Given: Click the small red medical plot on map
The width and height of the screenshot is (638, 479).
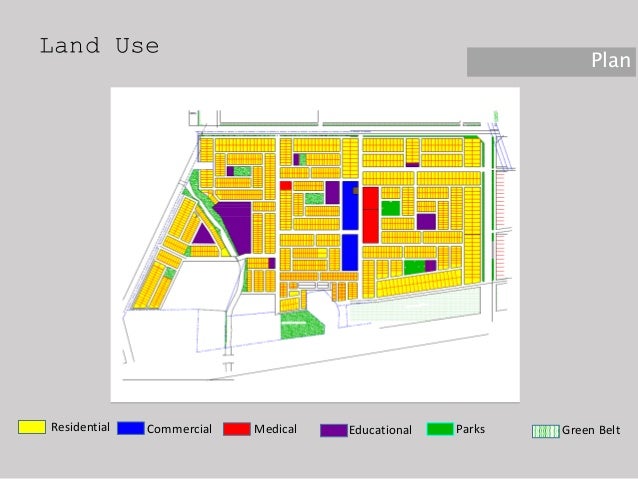Looking at the screenshot, I should 286,186.
